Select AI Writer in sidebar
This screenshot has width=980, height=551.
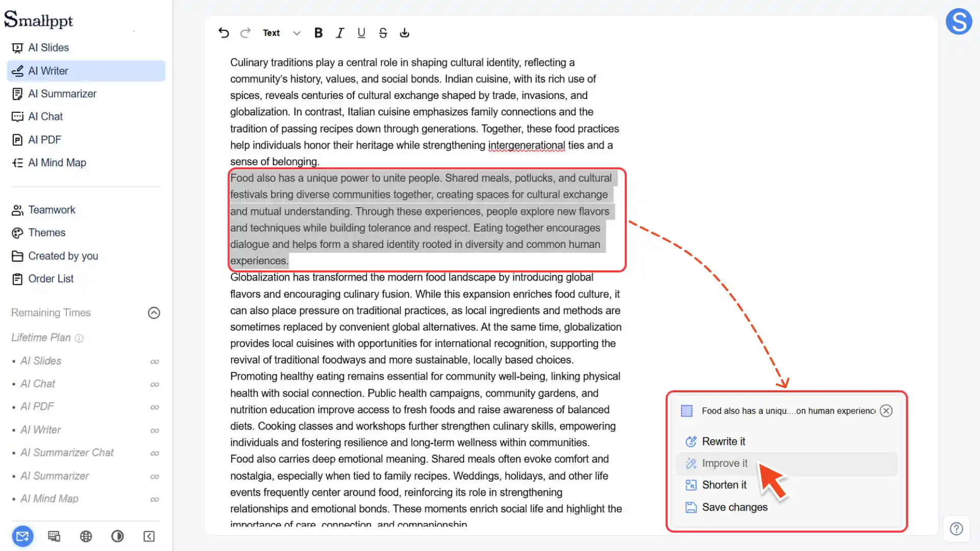click(x=86, y=71)
